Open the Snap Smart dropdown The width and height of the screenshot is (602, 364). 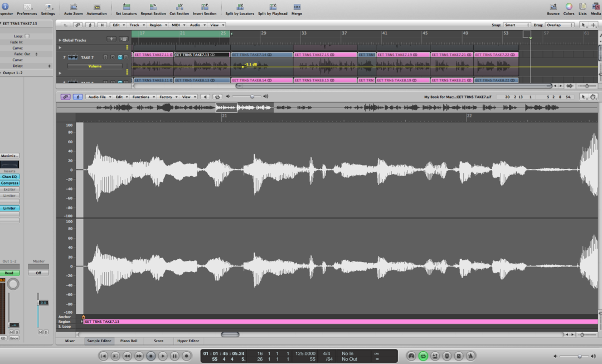click(x=517, y=25)
